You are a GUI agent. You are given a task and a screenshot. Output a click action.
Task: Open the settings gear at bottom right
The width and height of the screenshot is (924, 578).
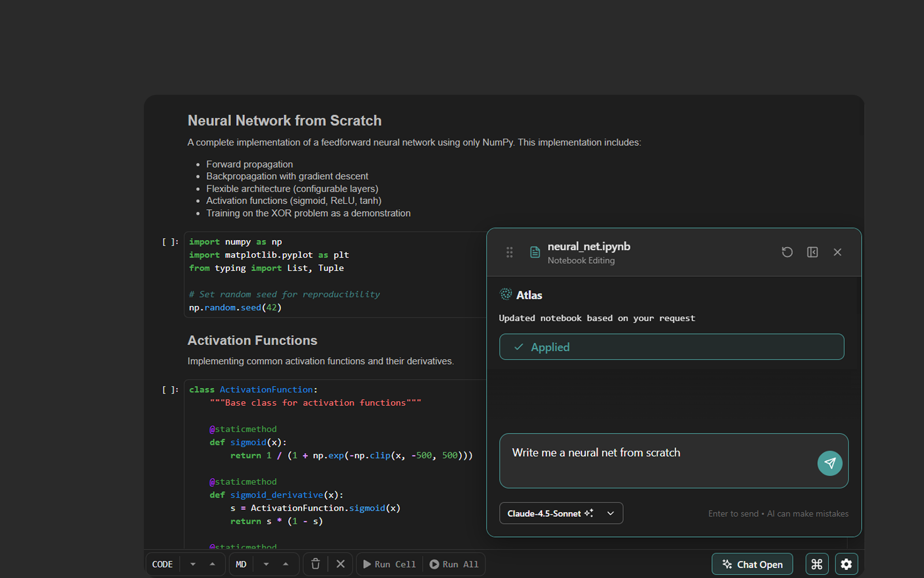pos(846,564)
